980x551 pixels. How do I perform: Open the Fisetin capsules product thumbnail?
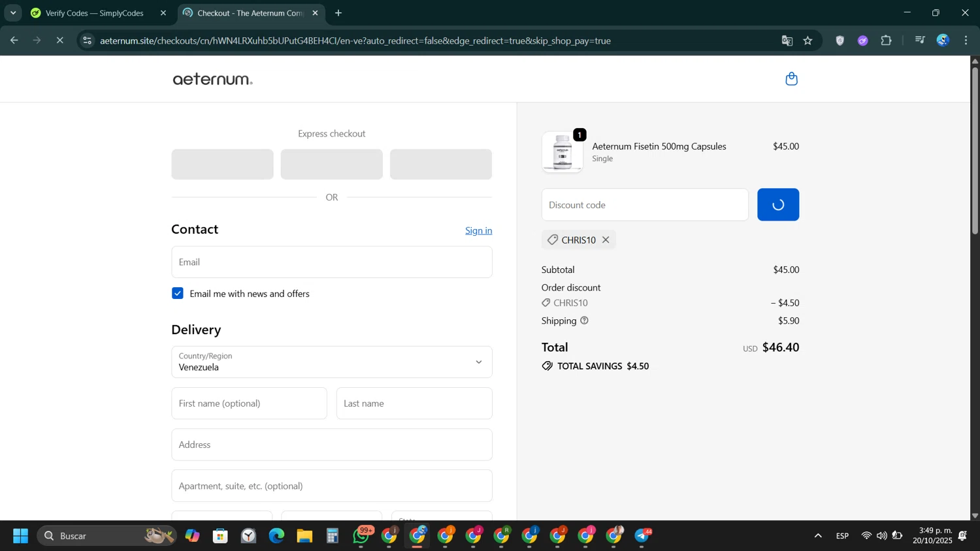pyautogui.click(x=562, y=152)
